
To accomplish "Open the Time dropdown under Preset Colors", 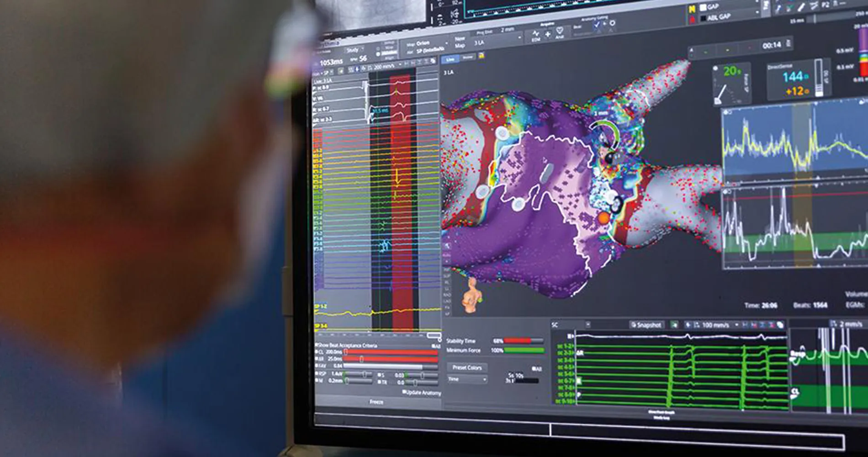I will (467, 379).
